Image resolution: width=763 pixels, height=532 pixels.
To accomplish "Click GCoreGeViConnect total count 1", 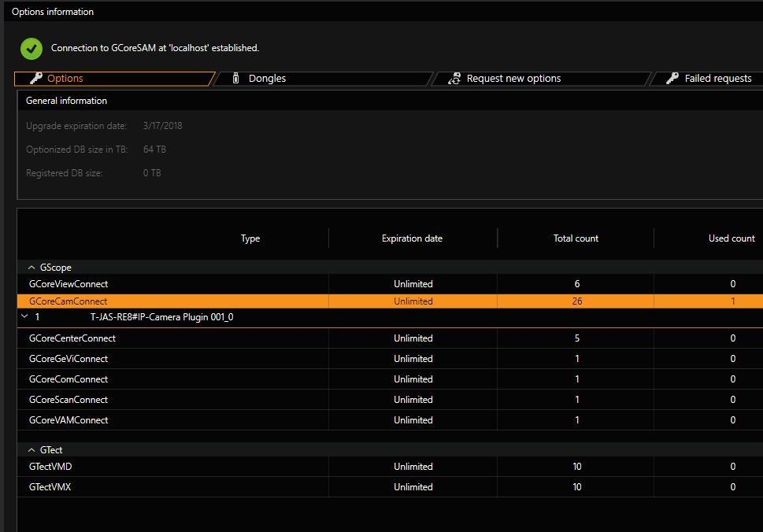I will pyautogui.click(x=577, y=359).
